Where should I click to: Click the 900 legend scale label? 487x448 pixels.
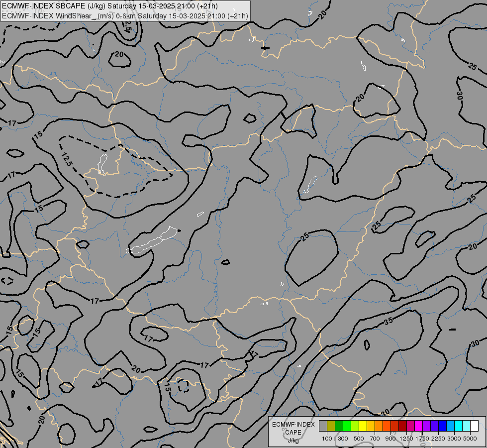click(390, 439)
